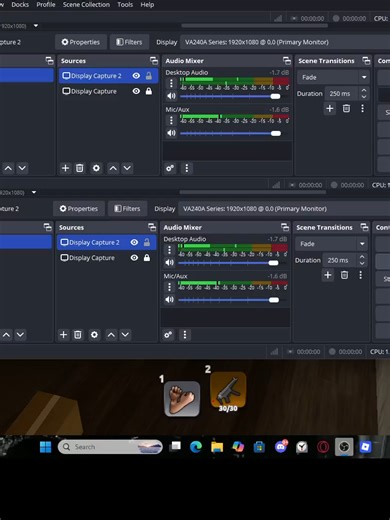Add transition with plus icon, lower copy
Viewport: 390px width, 520px height.
[x=328, y=275]
